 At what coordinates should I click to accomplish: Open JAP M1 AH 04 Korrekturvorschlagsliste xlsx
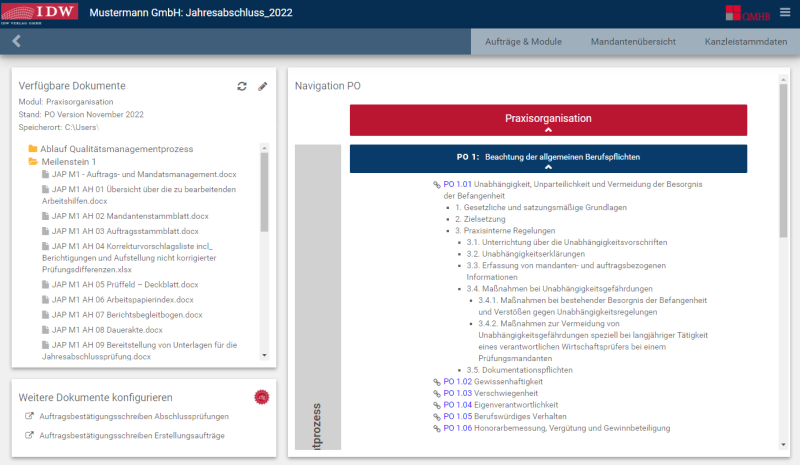(129, 258)
